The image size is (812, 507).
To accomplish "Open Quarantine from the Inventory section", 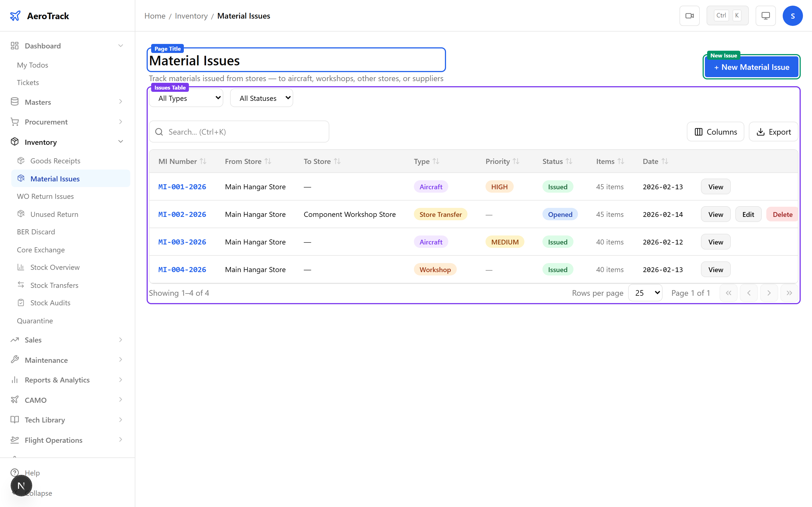I will (x=35, y=321).
